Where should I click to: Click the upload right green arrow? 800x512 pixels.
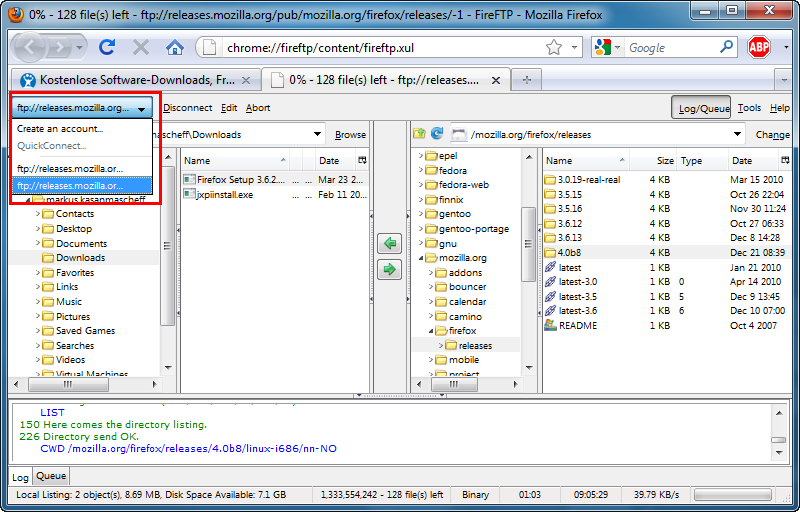(389, 269)
